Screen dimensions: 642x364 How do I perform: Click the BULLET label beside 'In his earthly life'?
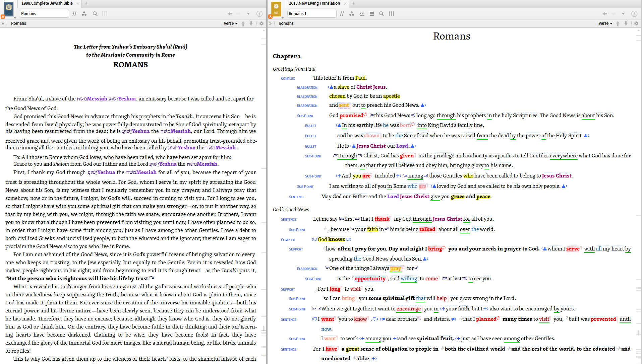coord(311,126)
